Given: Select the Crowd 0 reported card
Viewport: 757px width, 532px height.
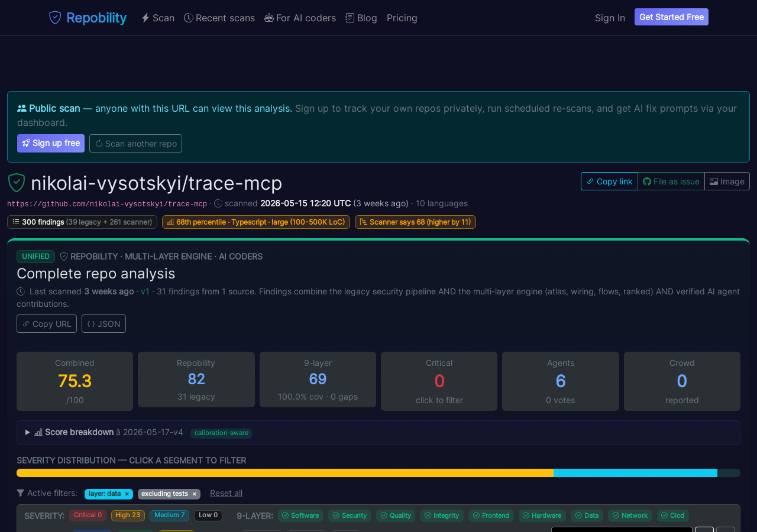Looking at the screenshot, I should 682,381.
